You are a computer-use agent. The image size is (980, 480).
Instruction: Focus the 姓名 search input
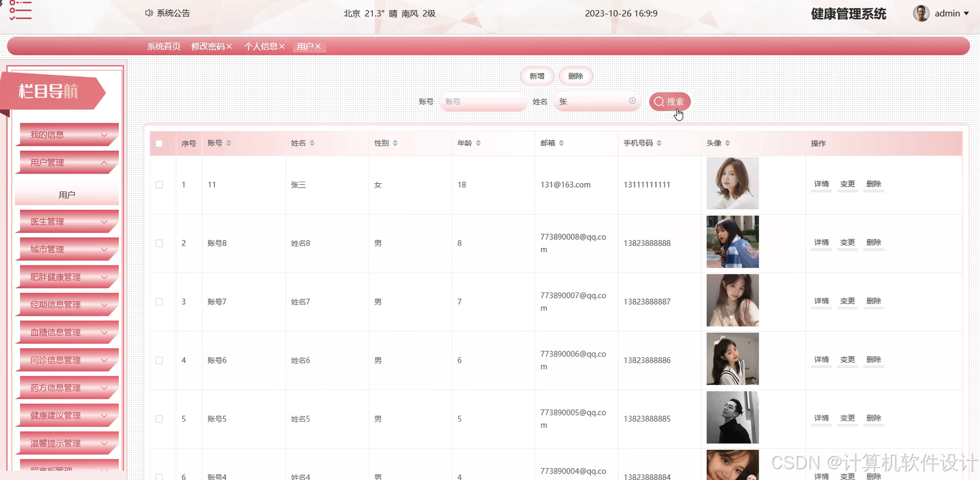[x=598, y=102]
